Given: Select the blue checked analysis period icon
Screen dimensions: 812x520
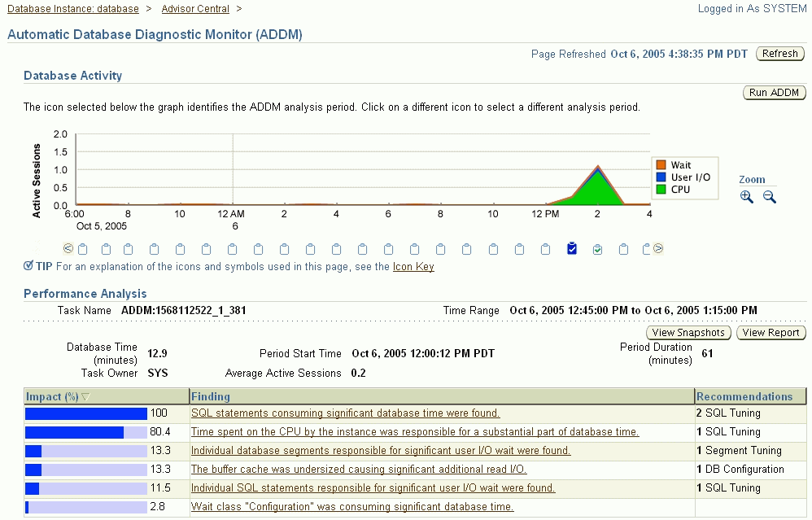Looking at the screenshot, I should click(x=571, y=249).
